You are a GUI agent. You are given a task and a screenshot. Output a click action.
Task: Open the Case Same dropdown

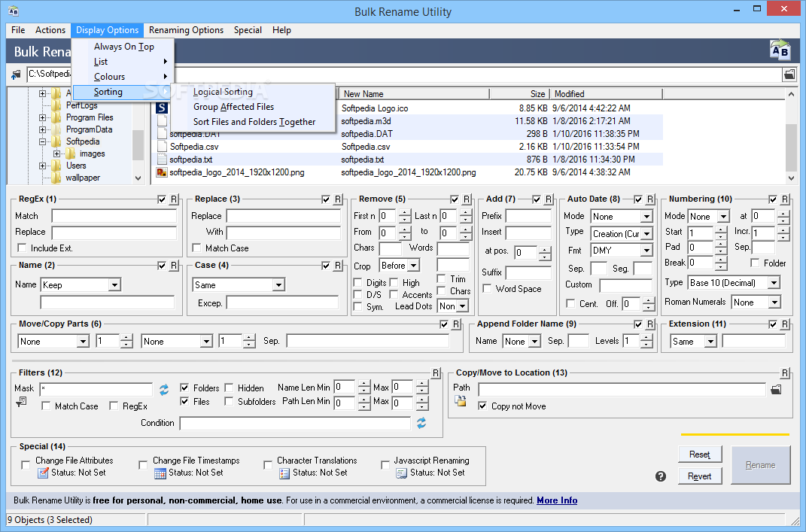278,284
